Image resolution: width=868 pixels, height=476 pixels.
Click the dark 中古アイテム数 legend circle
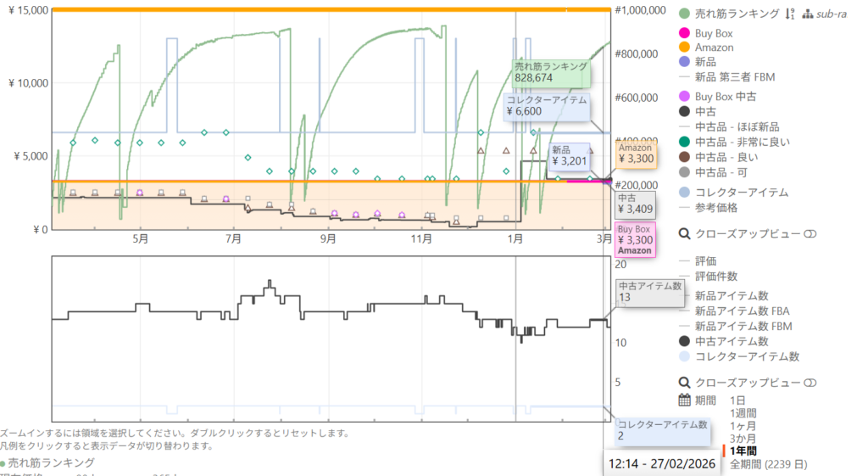(x=685, y=341)
